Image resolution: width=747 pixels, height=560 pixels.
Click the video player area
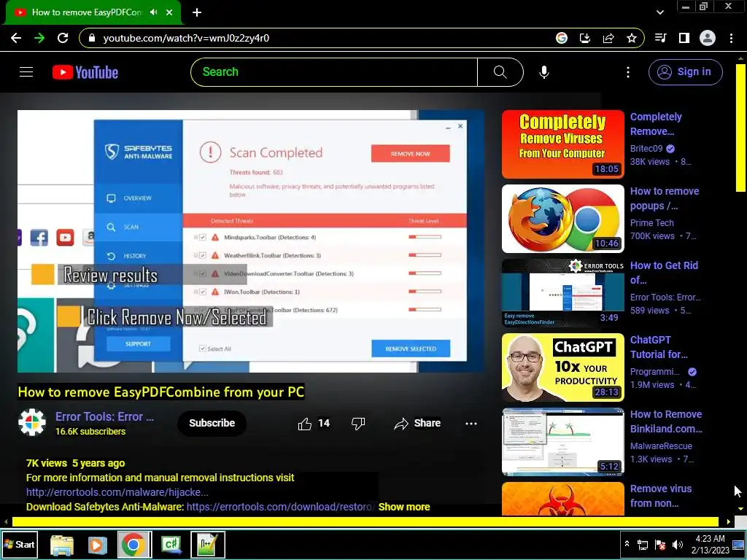pos(251,241)
